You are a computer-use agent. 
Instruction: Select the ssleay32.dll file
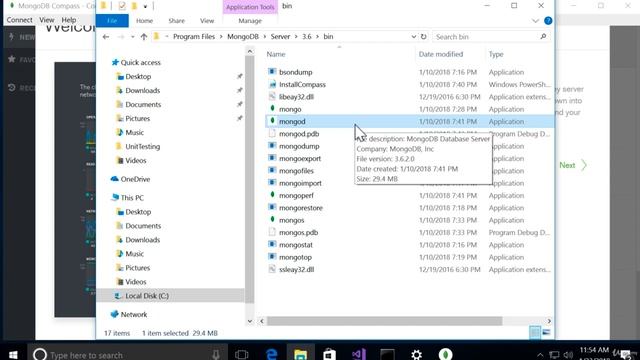(x=296, y=269)
